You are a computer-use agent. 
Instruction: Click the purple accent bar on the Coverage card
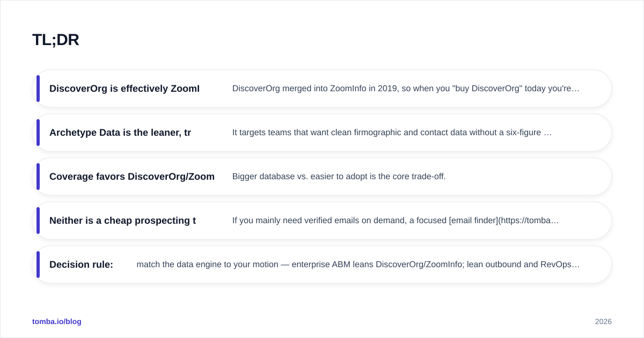38,177
